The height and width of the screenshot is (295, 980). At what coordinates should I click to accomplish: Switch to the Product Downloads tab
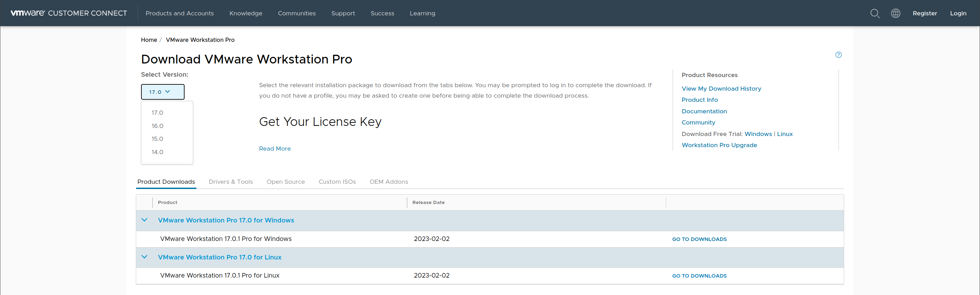(x=166, y=182)
